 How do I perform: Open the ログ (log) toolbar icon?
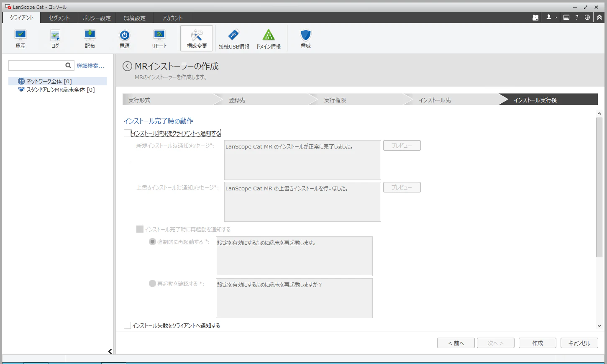tap(55, 38)
